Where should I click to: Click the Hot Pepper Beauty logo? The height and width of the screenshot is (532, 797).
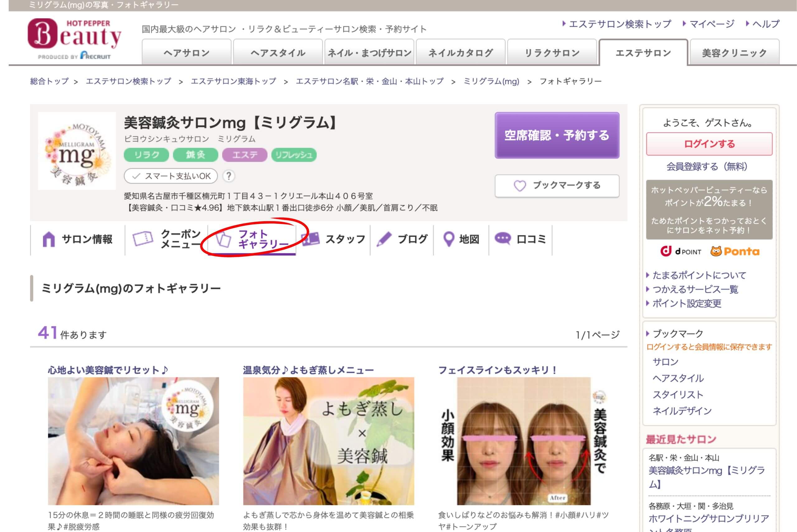pyautogui.click(x=74, y=39)
